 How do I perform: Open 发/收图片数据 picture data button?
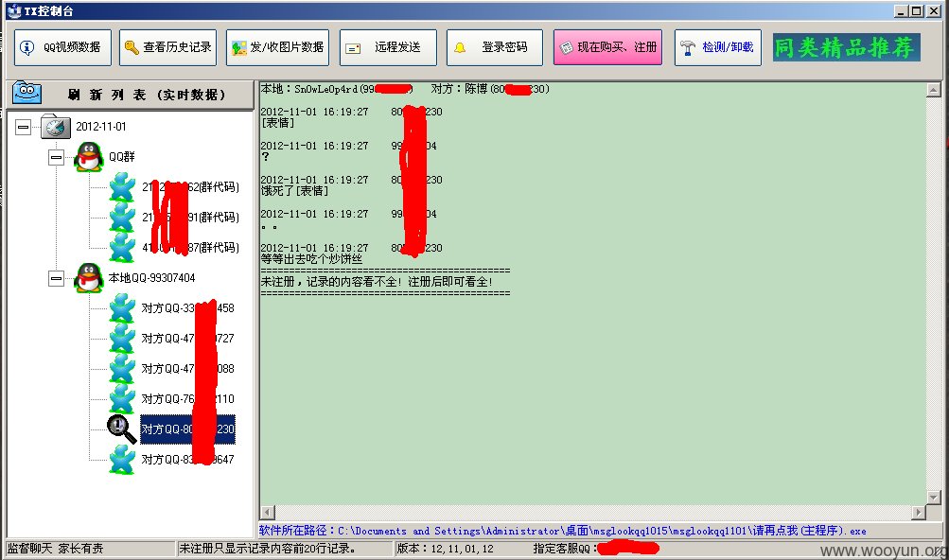click(x=278, y=47)
